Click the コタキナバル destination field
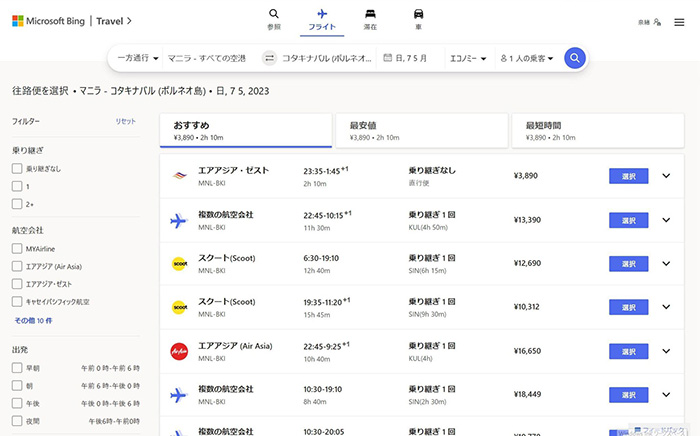This screenshot has width=700, height=436. pyautogui.click(x=327, y=58)
